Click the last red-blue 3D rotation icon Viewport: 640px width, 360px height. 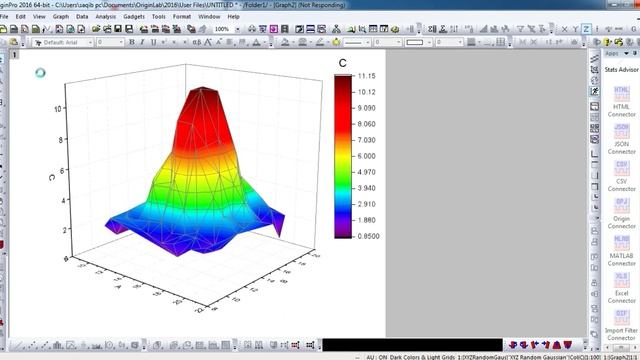(x=568, y=345)
